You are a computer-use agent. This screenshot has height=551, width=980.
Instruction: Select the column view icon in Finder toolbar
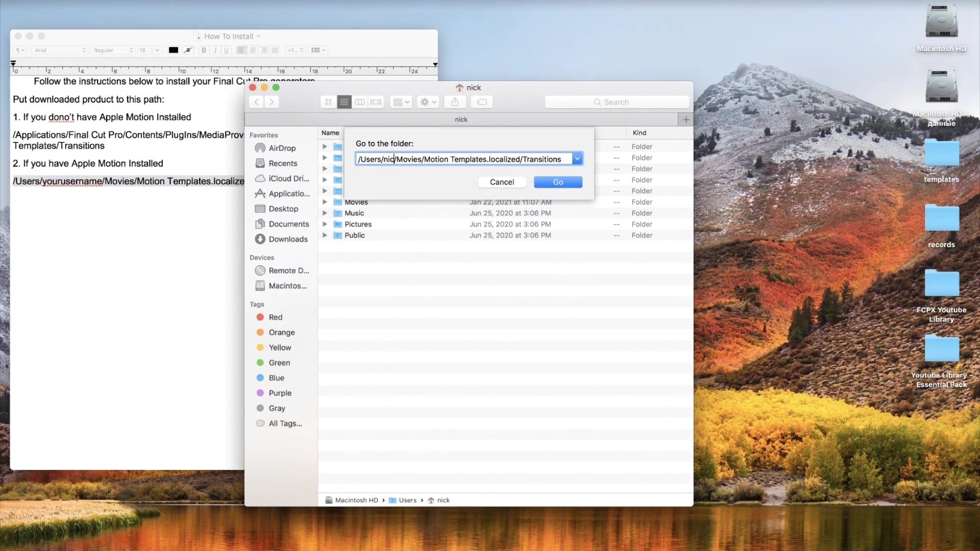tap(359, 102)
